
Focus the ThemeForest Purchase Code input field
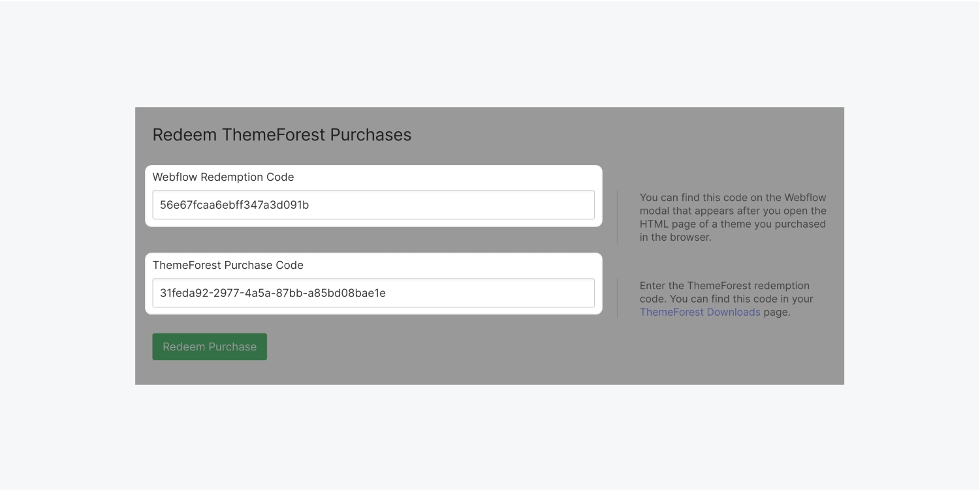(373, 293)
